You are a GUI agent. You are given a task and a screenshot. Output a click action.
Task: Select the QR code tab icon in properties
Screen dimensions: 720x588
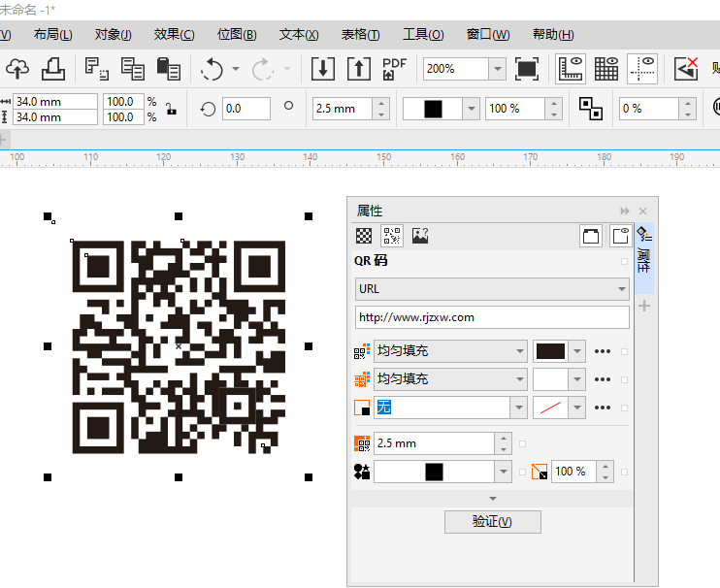coord(392,235)
